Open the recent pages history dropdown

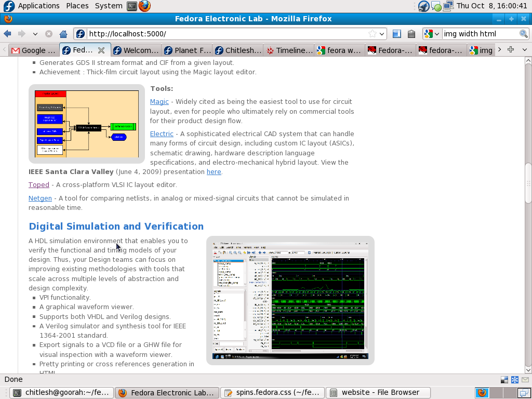click(35, 34)
